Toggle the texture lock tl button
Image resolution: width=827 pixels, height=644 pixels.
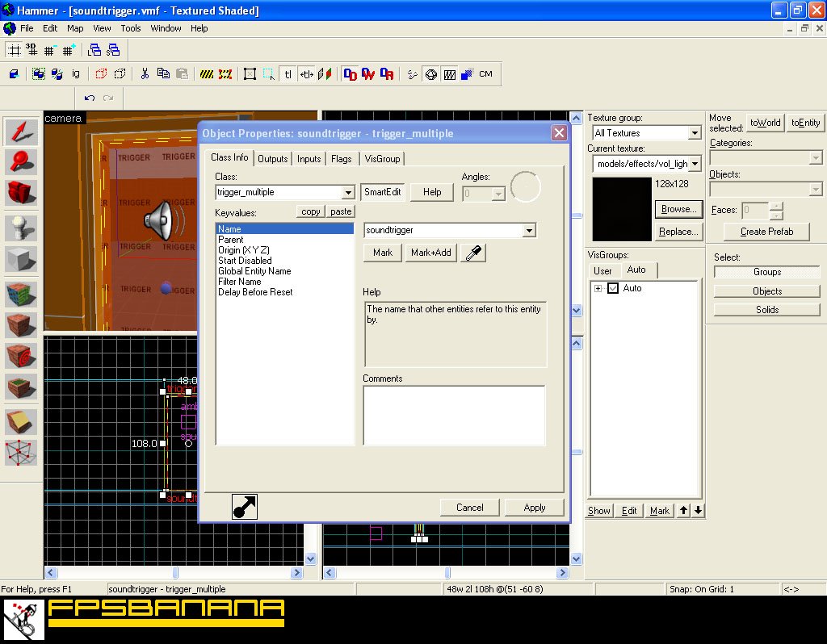288,73
